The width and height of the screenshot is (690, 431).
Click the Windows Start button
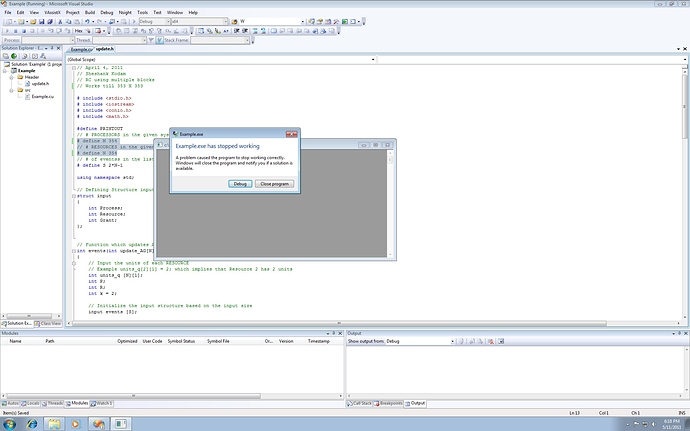tap(9, 423)
